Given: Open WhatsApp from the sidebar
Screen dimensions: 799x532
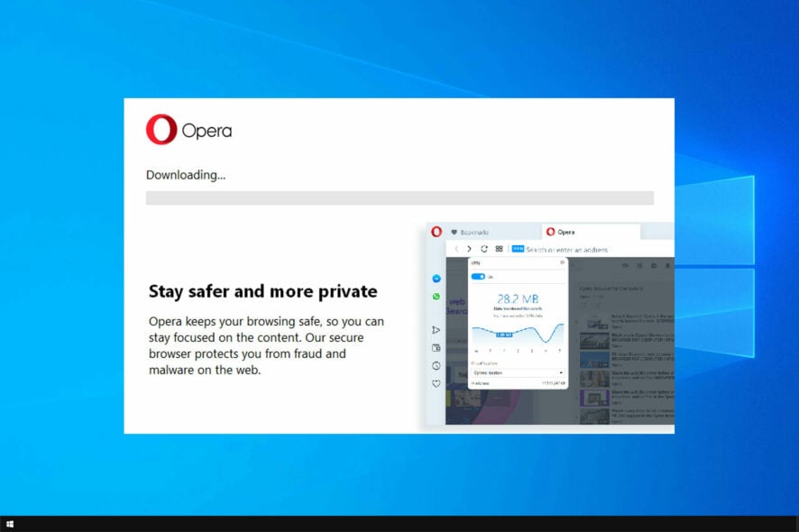Looking at the screenshot, I should tap(436, 297).
